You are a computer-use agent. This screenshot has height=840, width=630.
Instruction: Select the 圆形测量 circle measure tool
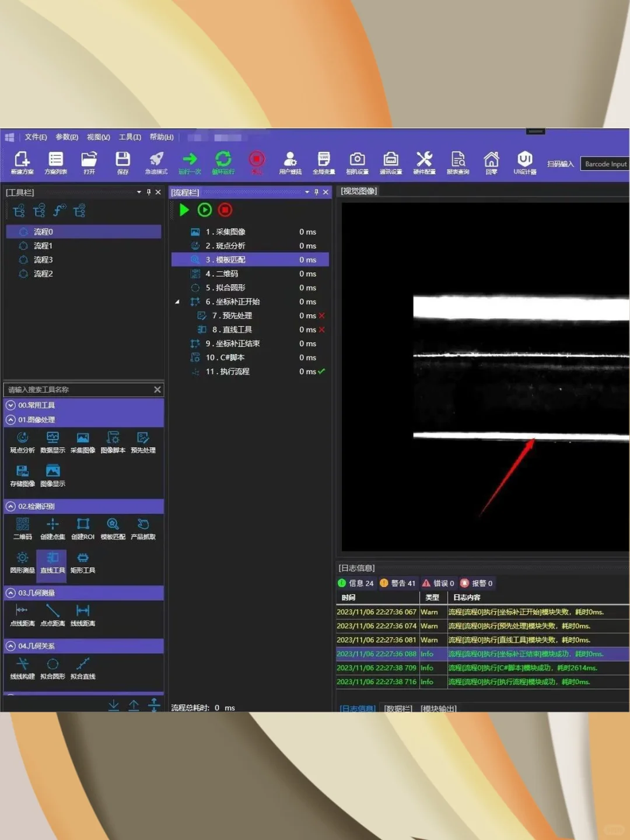coord(22,563)
